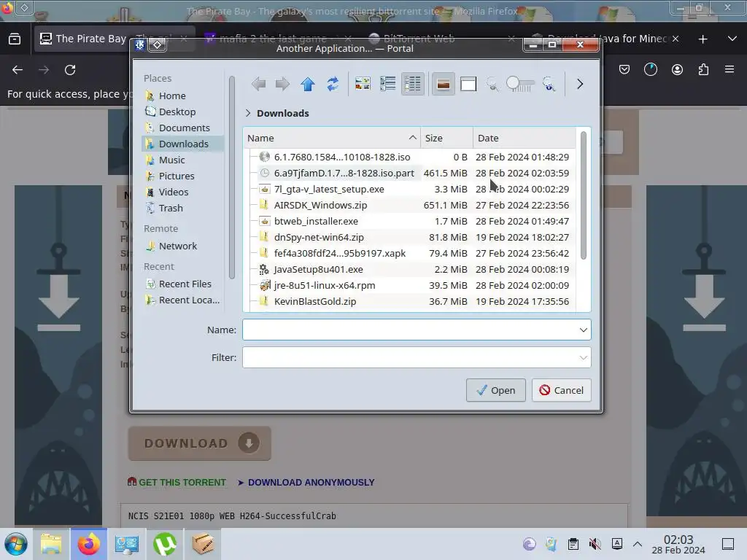Open Videos in Places sidebar
This screenshot has height=560, width=747.
(183, 192)
